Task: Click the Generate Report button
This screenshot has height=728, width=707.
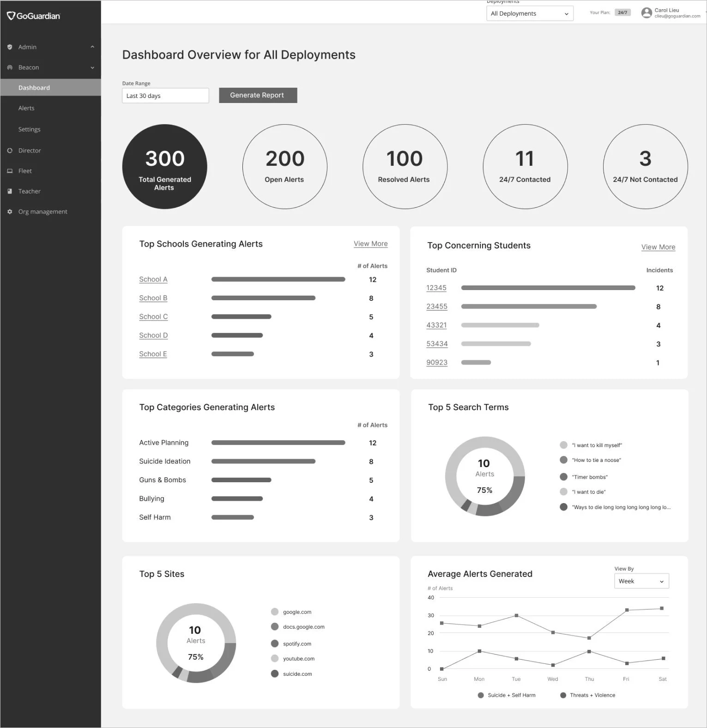Action: [258, 95]
